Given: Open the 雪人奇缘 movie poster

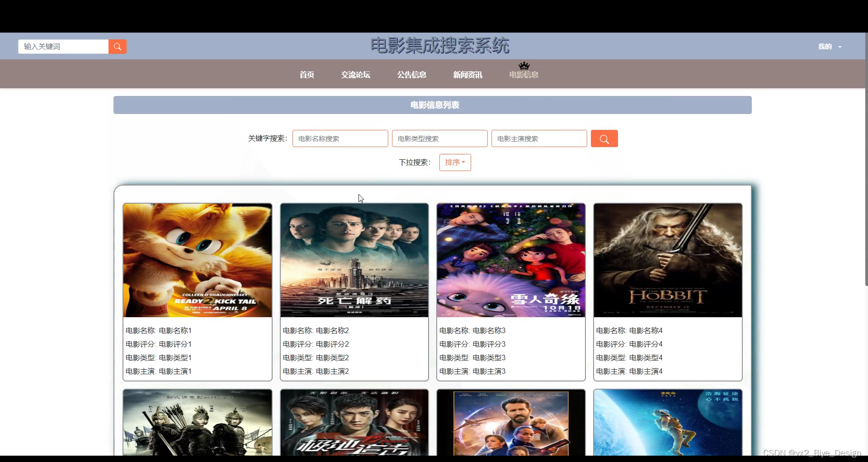Looking at the screenshot, I should 511,260.
